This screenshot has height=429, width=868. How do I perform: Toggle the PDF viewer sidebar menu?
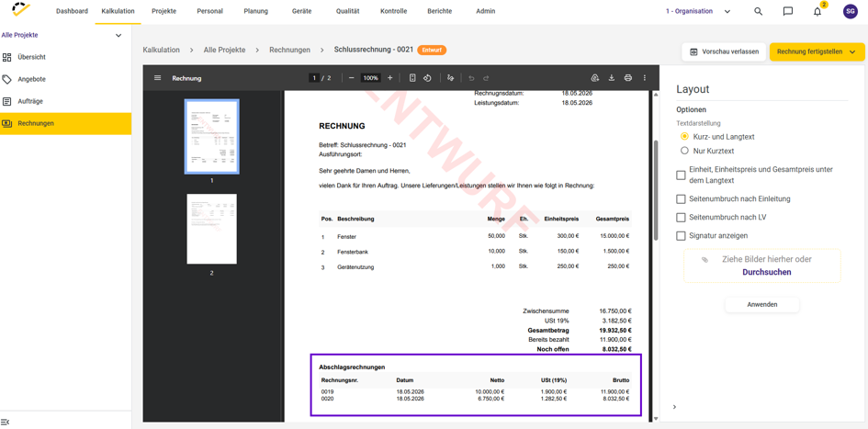coord(158,78)
